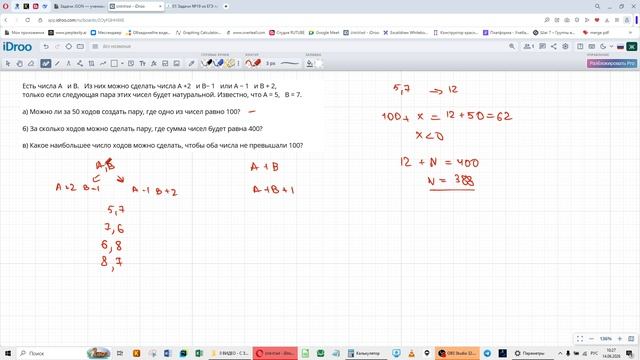Click the board frame icon
This screenshot has height=360, width=640.
(x=80, y=47)
